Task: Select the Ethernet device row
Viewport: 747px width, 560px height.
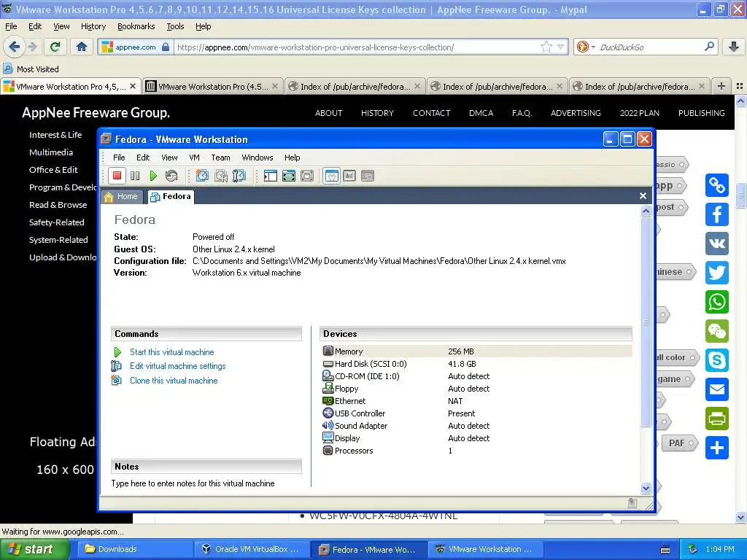Action: point(477,401)
